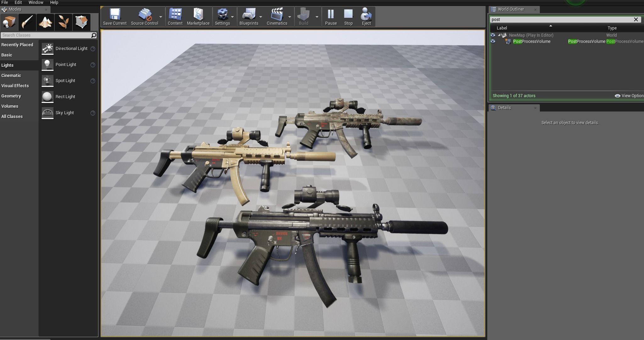Open Cinematics dropdown arrow

pyautogui.click(x=290, y=17)
